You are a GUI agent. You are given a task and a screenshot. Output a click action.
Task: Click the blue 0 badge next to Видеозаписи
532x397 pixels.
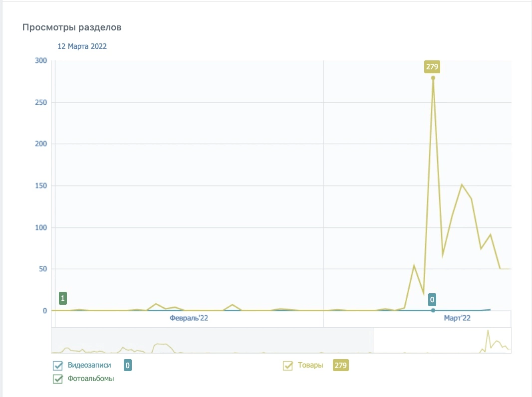(128, 366)
